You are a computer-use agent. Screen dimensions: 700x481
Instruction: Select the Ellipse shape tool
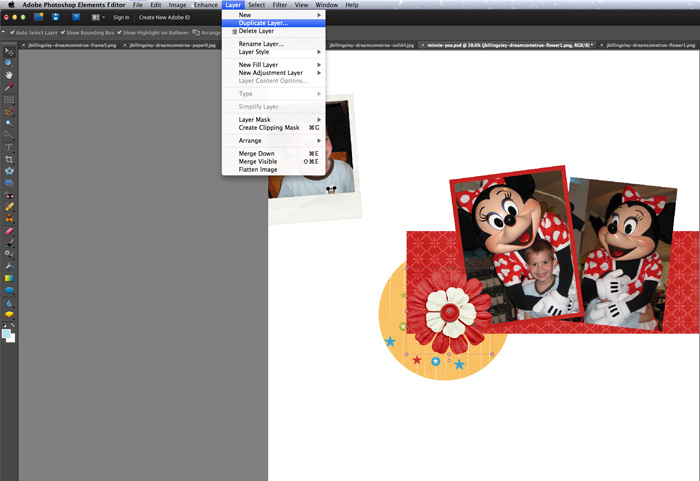click(x=9, y=290)
